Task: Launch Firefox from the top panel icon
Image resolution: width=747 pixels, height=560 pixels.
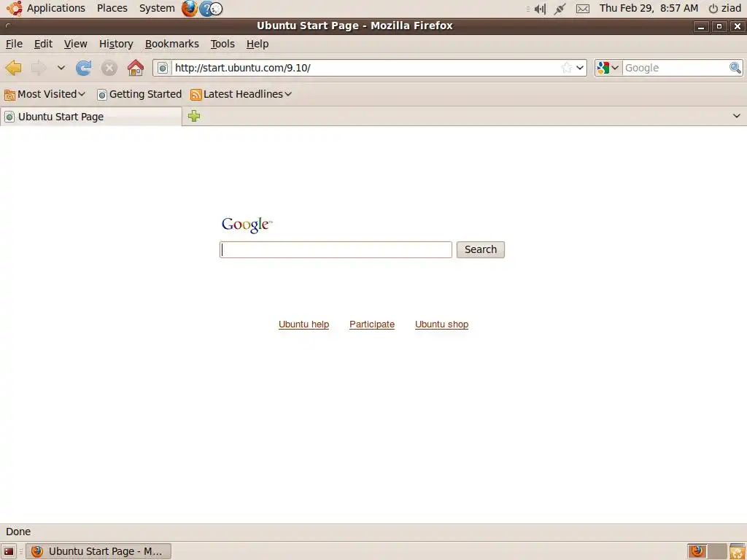Action: (x=189, y=8)
